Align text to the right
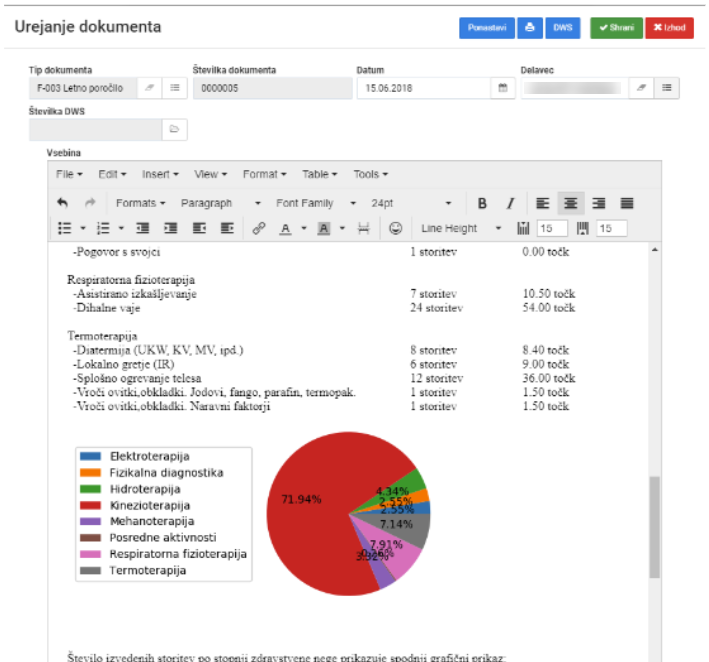Viewport: 709px width, 662px height. point(599,203)
